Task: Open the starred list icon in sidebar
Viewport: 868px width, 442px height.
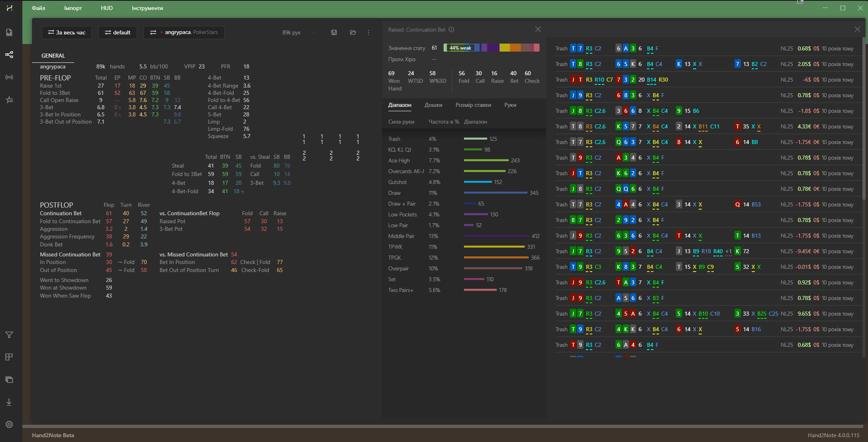Action: point(9,100)
